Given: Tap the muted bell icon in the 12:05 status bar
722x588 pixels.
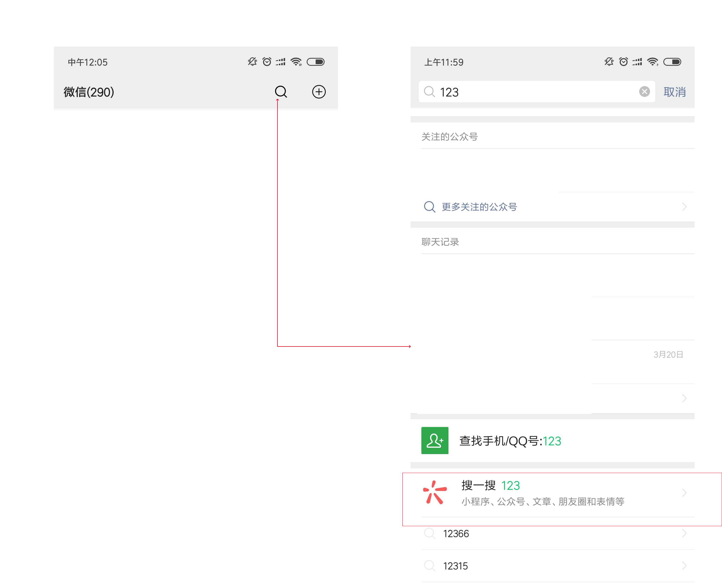Looking at the screenshot, I should [252, 62].
